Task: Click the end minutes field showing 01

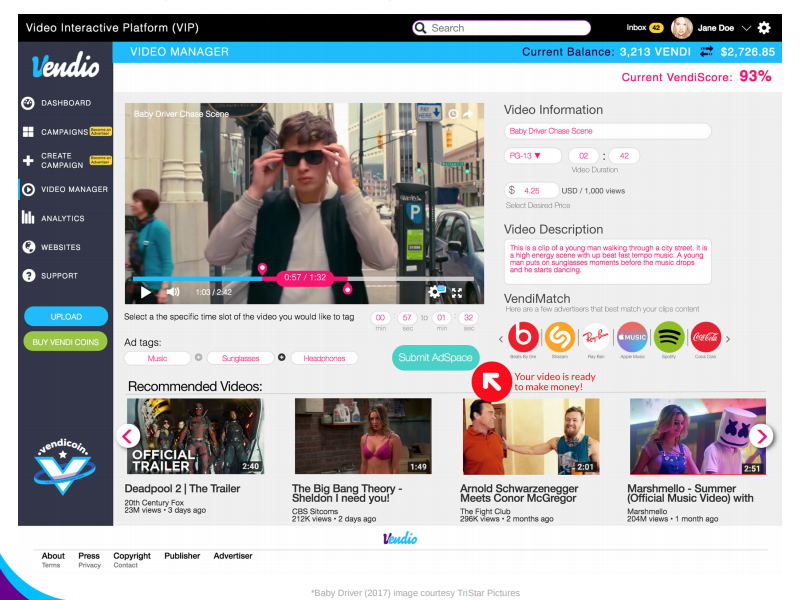Action: click(x=441, y=317)
